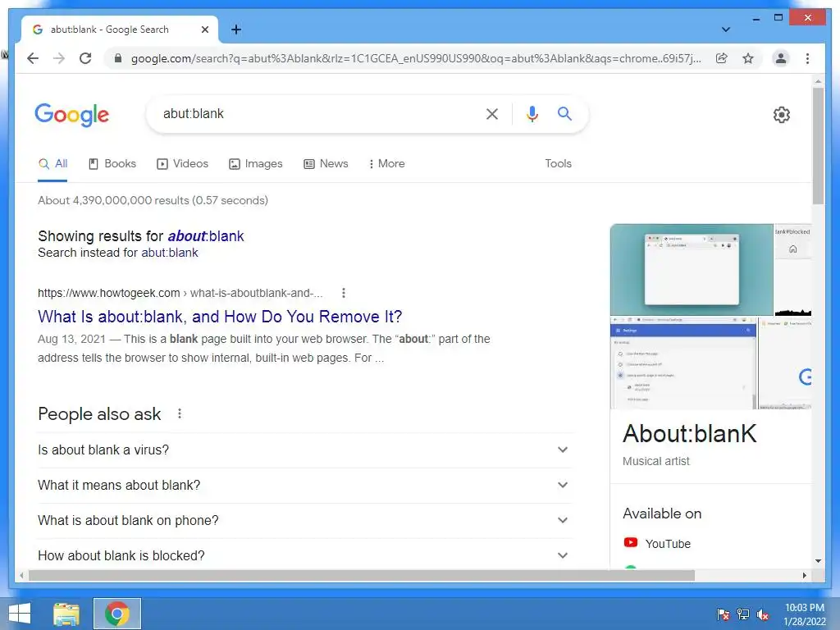Open the YouTube link under Available on
840x630 pixels.
pyautogui.click(x=657, y=543)
